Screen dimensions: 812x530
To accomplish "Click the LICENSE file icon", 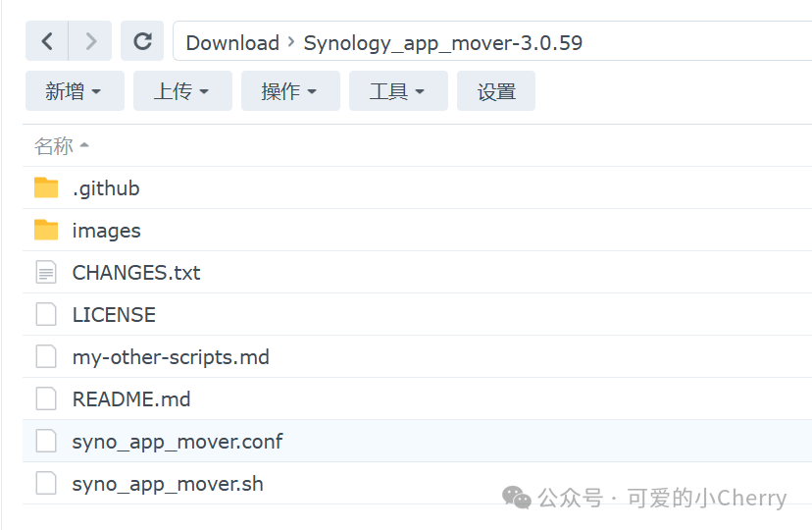I will (46, 314).
